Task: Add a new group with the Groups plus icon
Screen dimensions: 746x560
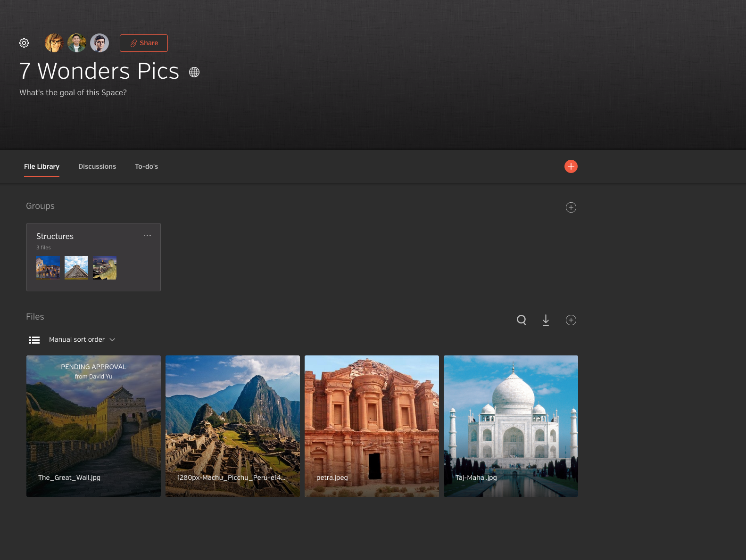Action: (571, 207)
